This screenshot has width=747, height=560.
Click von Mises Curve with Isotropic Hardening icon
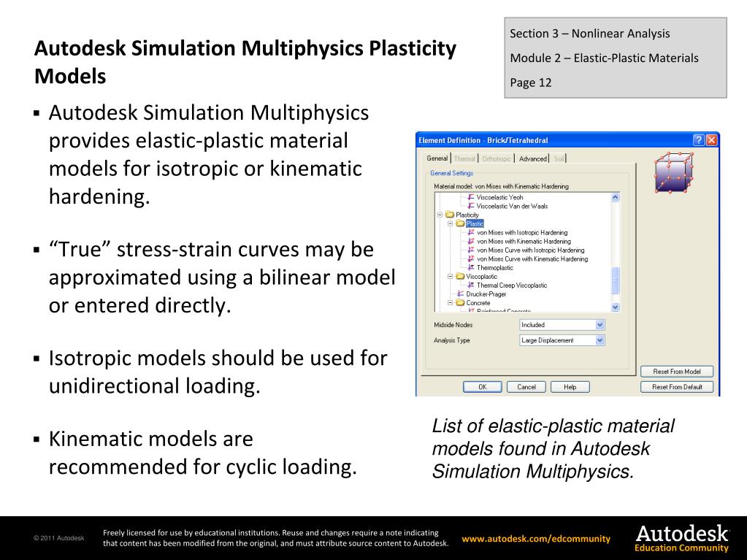click(x=471, y=250)
